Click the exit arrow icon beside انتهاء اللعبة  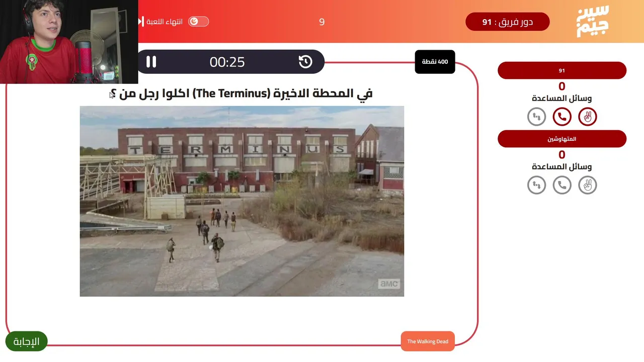tap(141, 22)
